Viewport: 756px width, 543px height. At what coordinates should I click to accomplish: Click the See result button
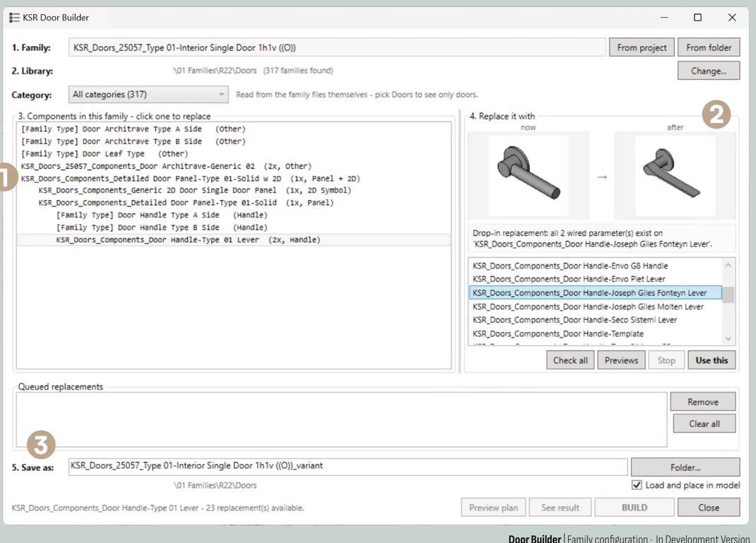[560, 507]
